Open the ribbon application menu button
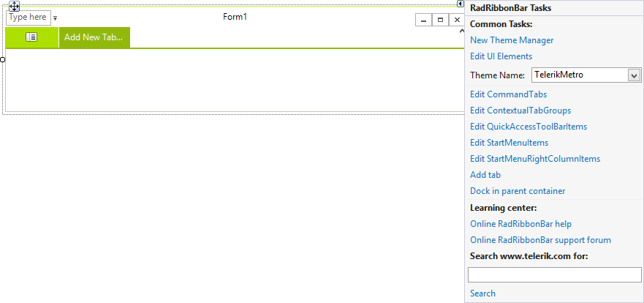The height and width of the screenshot is (303, 644). tap(31, 37)
